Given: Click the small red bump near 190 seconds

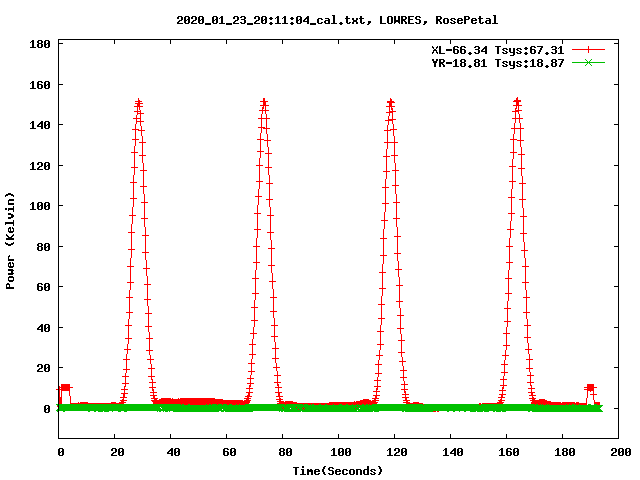Looking at the screenshot, I should 591,387.
